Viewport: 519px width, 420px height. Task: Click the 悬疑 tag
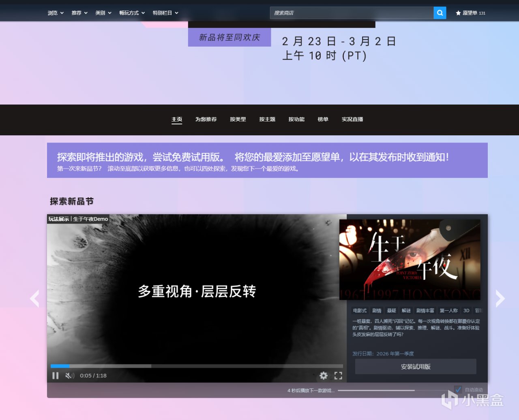(391, 311)
